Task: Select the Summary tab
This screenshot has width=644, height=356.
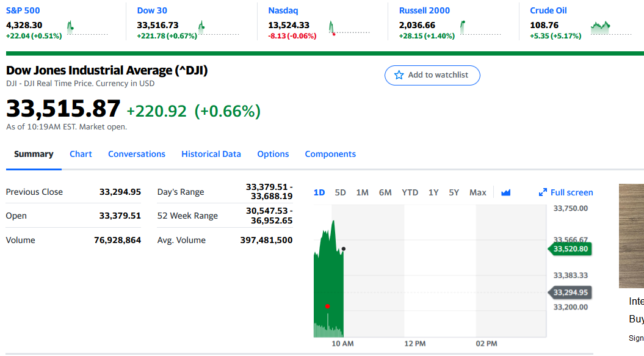Action: click(x=34, y=154)
